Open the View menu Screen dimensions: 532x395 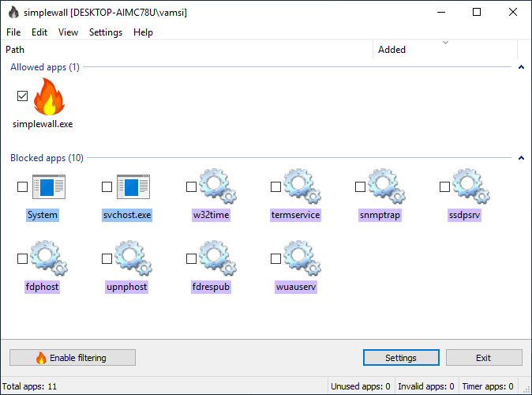(x=68, y=32)
